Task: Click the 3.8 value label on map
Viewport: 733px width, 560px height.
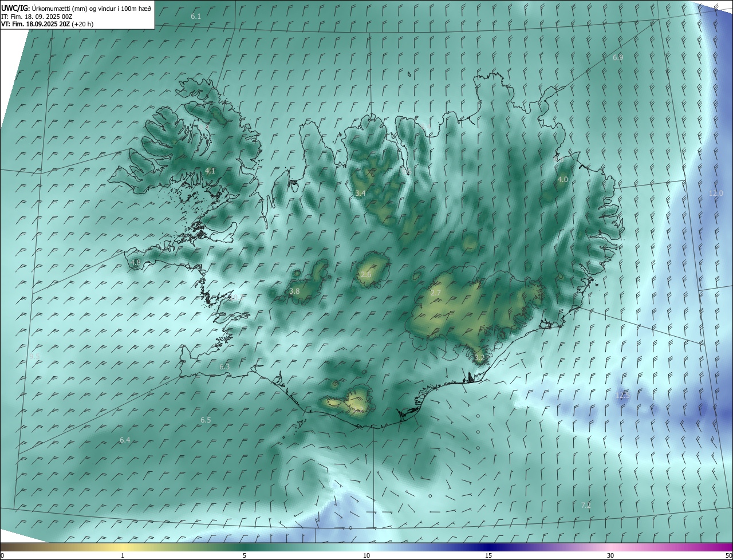Action: [x=294, y=291]
